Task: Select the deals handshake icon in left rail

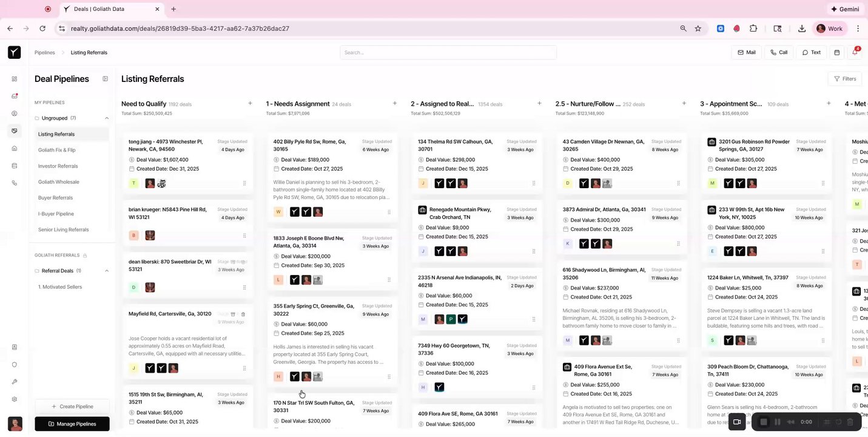Action: [15, 131]
